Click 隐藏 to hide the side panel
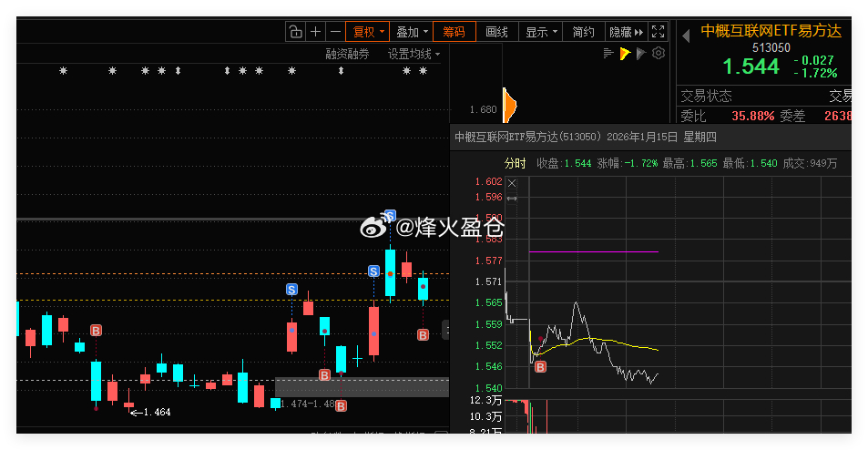This screenshot has height=450, width=868. [x=626, y=32]
